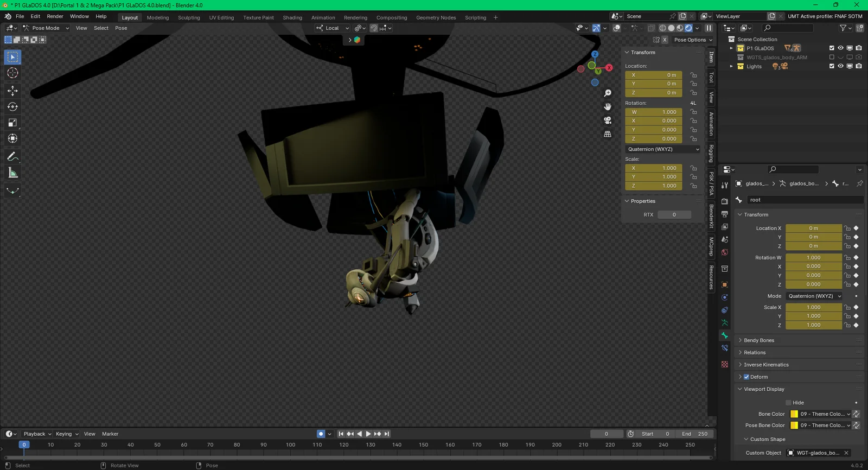868x470 pixels.
Task: Open sidebar Quaternion (WXYZ) rotation mode dropdown
Action: point(663,149)
